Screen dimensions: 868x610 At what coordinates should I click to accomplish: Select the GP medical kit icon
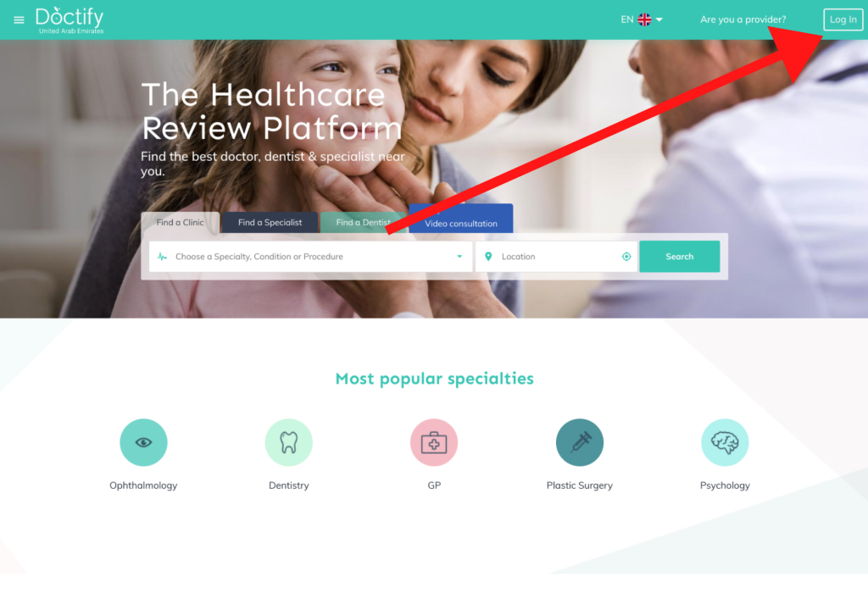[434, 442]
